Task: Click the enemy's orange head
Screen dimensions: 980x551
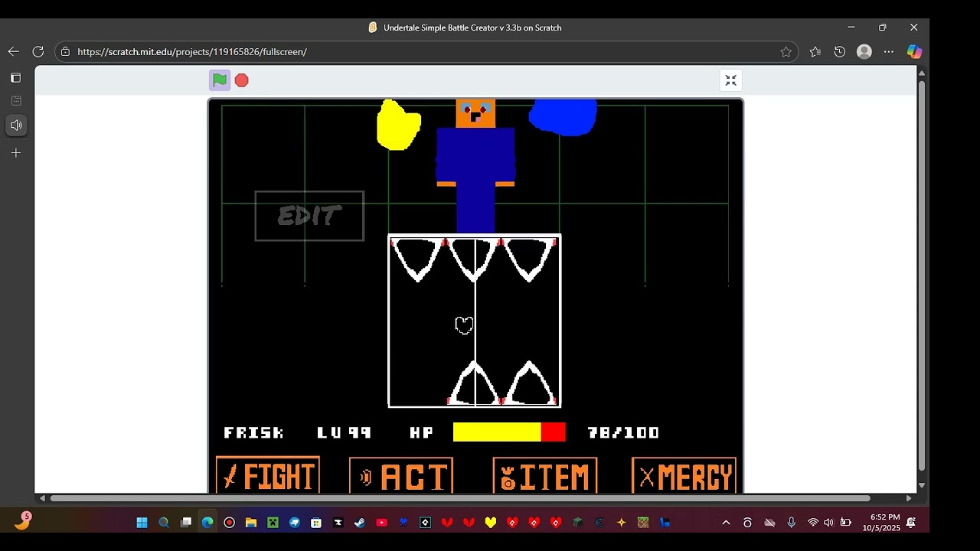Action: click(x=475, y=113)
